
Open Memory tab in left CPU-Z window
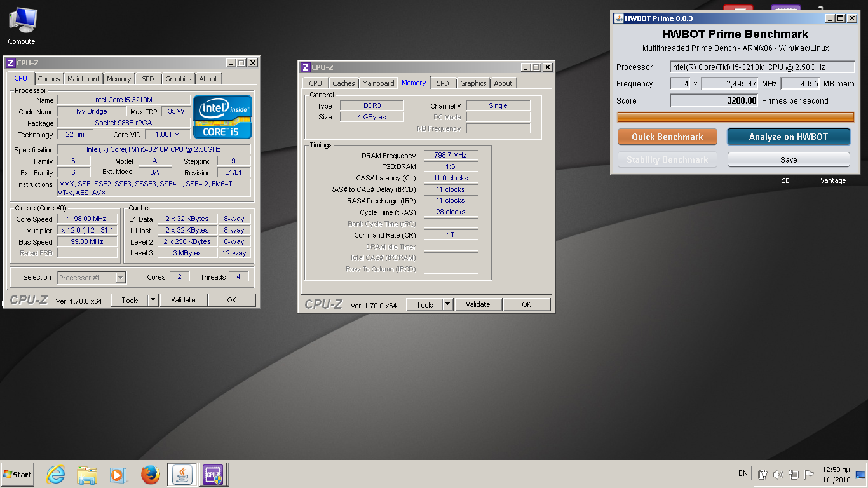click(119, 79)
